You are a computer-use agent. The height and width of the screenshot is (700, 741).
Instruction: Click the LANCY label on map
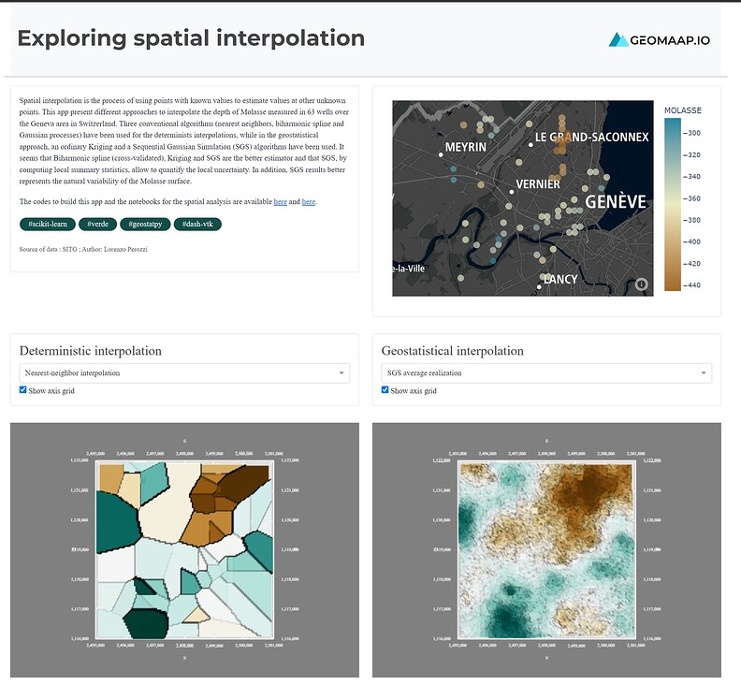[560, 279]
